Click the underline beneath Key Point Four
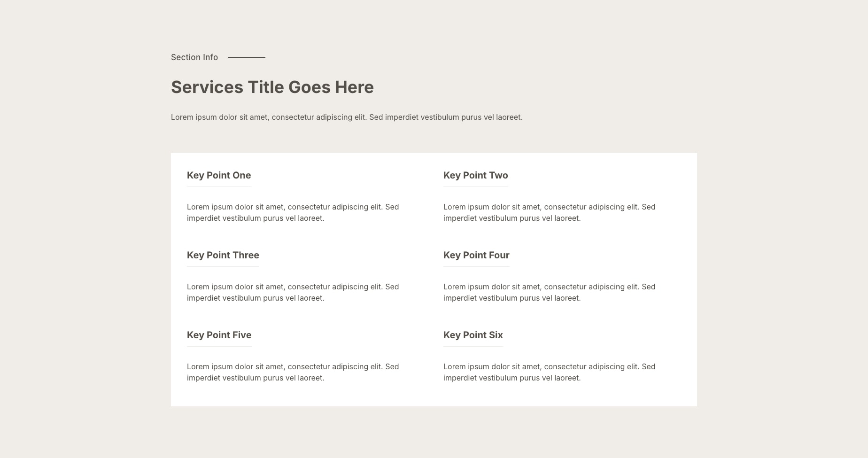The image size is (868, 458). coord(476,266)
